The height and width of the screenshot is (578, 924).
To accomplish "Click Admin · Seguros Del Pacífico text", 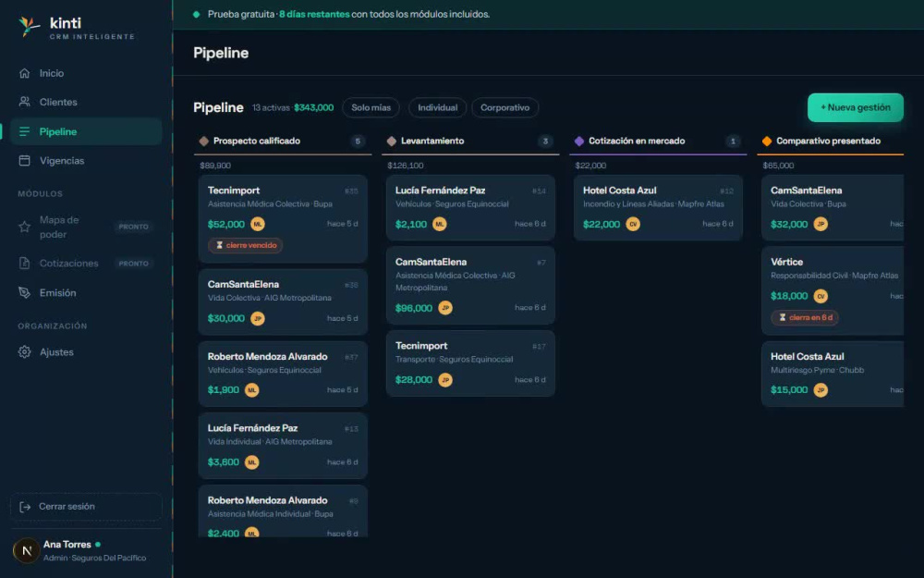I will [95, 558].
